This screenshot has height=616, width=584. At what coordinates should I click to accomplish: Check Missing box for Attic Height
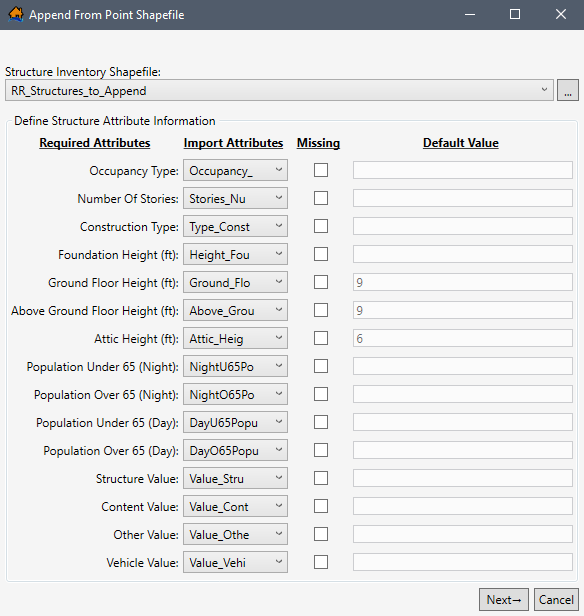(x=321, y=338)
